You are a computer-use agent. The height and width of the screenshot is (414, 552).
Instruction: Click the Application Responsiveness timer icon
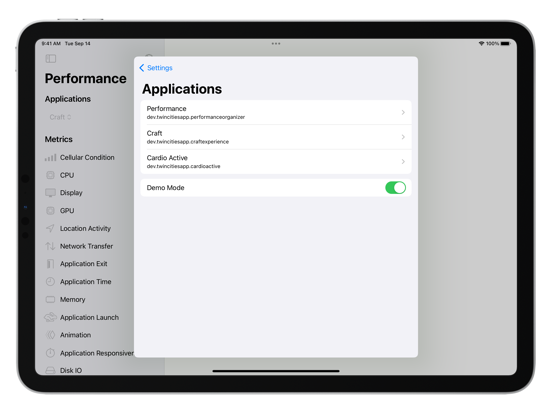[x=50, y=353]
